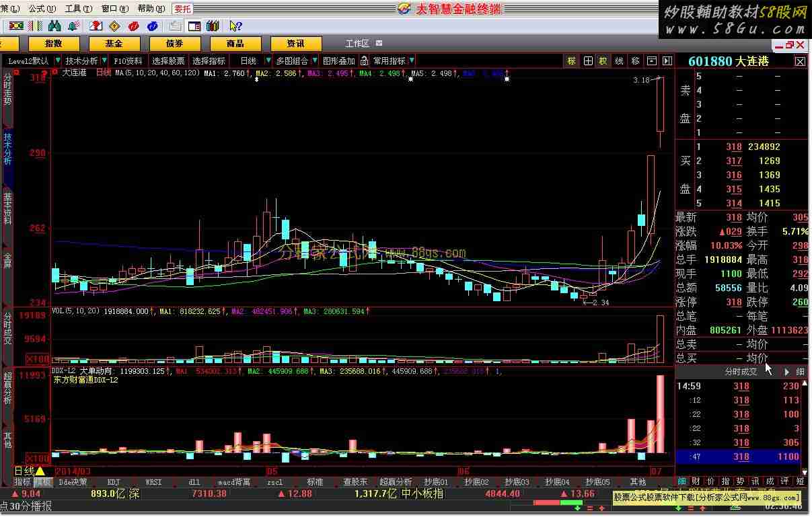This screenshot has width=812, height=517.
Task: Select the WRSI indicator bottom tab
Action: tap(154, 482)
